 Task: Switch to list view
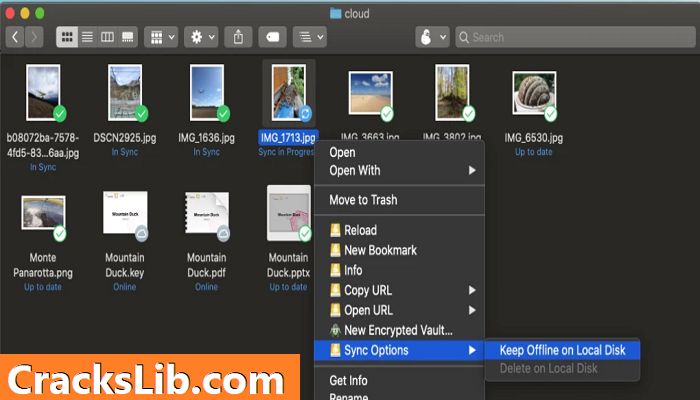88,37
